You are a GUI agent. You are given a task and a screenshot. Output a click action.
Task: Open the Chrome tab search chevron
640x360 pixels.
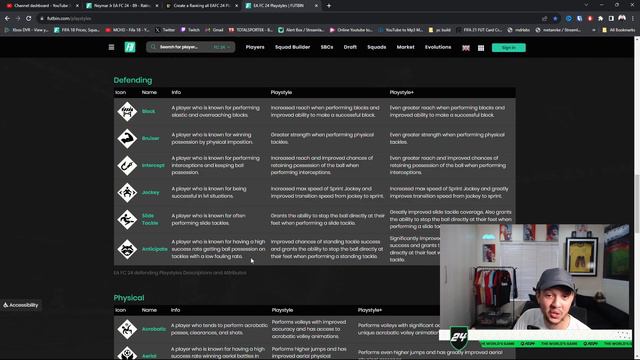tap(586, 5)
